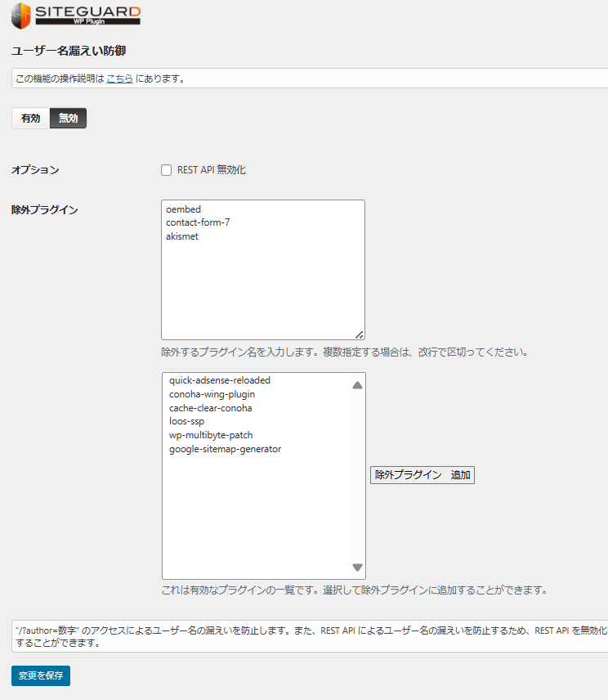The width and height of the screenshot is (608, 700).
Task: Click the oembed entry in the textarea
Action: point(183,209)
